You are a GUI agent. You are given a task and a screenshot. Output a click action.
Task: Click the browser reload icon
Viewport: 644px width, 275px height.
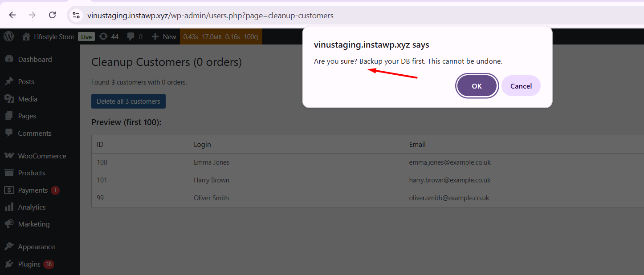pos(52,15)
